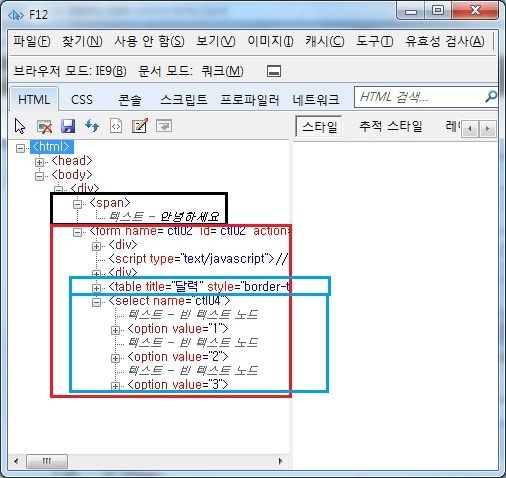Expand the <option value="1"> node

point(115,330)
